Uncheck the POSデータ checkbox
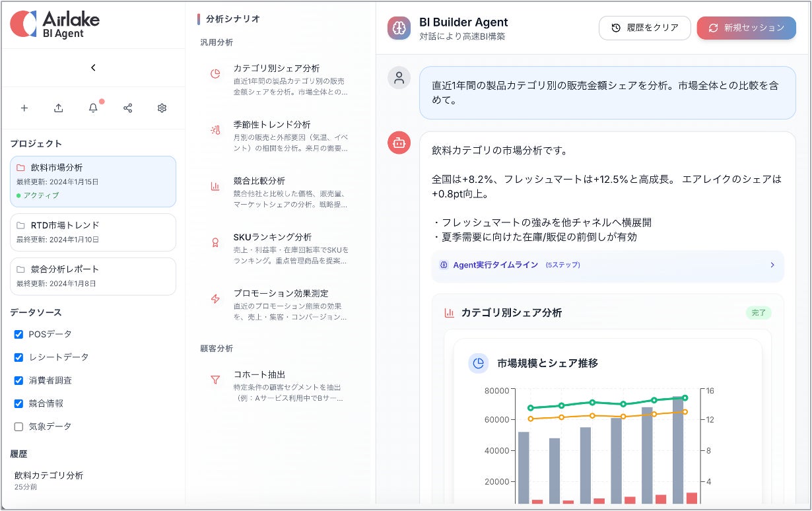The image size is (812, 511). point(18,334)
